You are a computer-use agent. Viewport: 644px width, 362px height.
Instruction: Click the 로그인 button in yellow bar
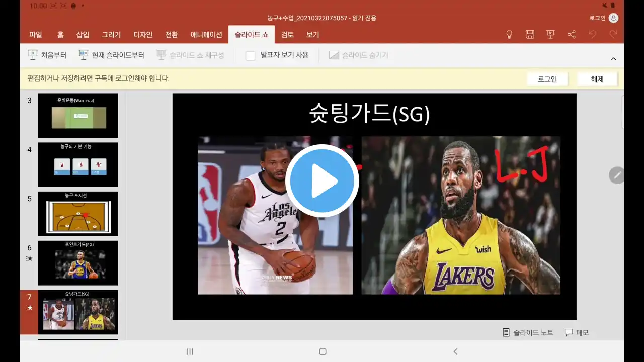tap(547, 79)
